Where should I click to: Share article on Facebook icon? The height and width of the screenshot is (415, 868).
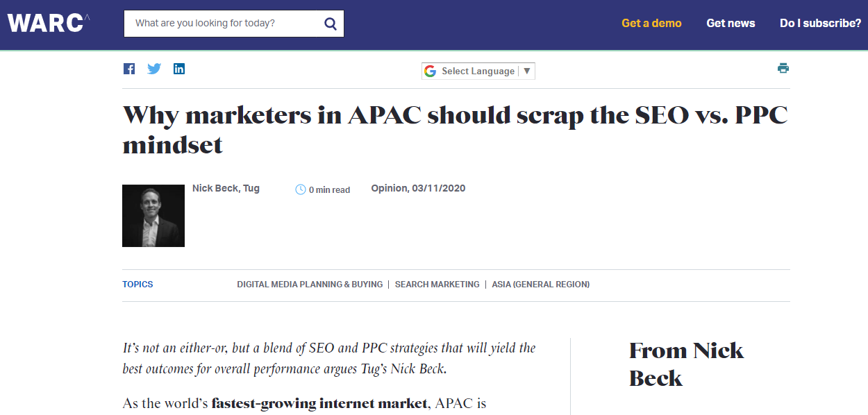(129, 69)
